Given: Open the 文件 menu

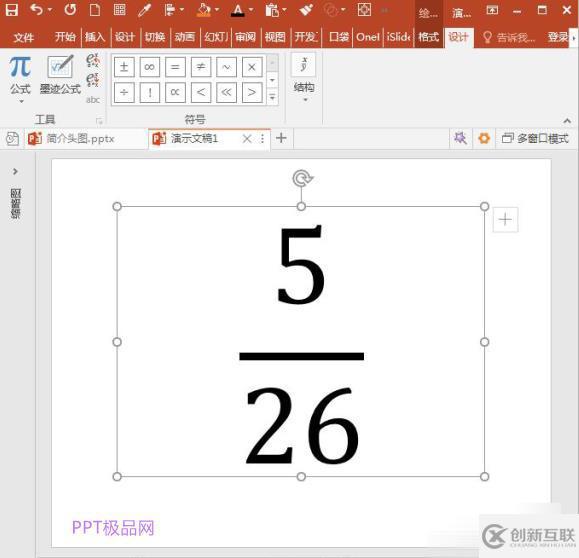Looking at the screenshot, I should (24, 37).
